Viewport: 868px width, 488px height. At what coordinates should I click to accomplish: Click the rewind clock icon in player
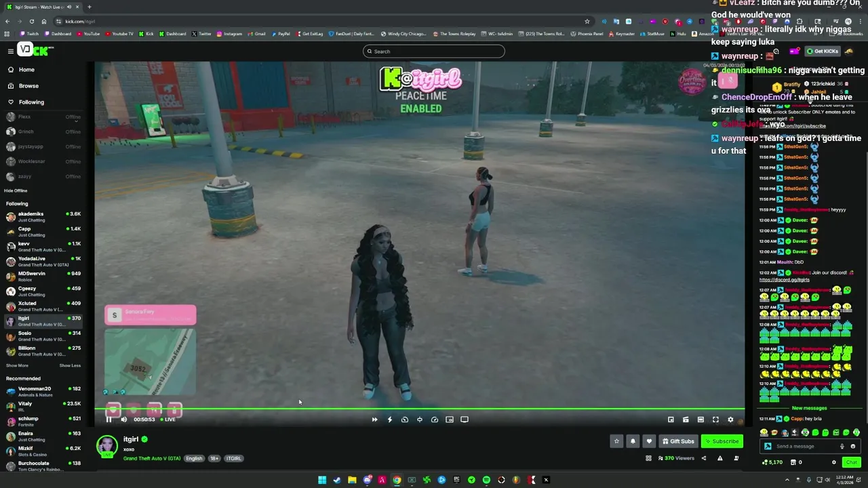point(405,420)
